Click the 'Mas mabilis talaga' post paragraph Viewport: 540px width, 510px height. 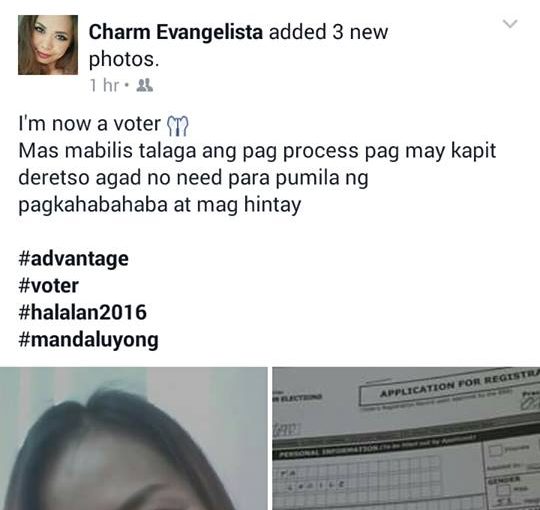[257, 178]
